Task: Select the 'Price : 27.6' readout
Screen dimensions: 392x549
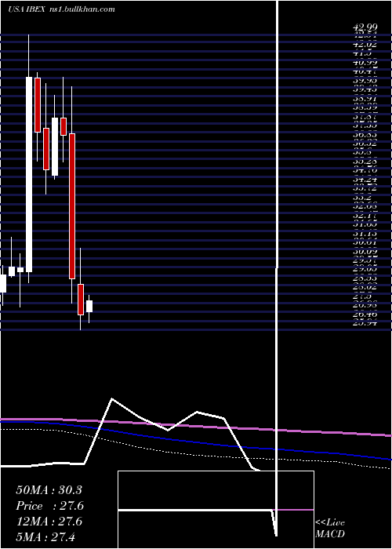Action: coord(49,506)
